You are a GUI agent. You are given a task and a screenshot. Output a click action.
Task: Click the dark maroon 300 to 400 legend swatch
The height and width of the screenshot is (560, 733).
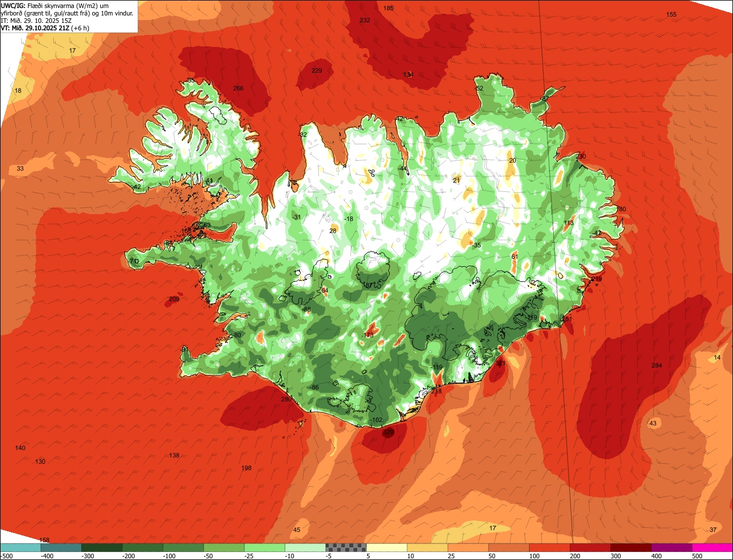[631, 547]
